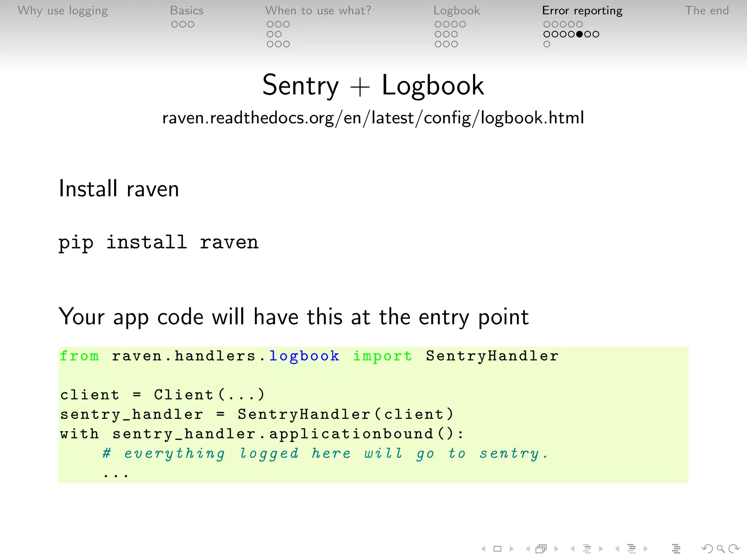This screenshot has height=560, width=747.
Task: Open the 'Error reporting' section
Action: point(582,11)
